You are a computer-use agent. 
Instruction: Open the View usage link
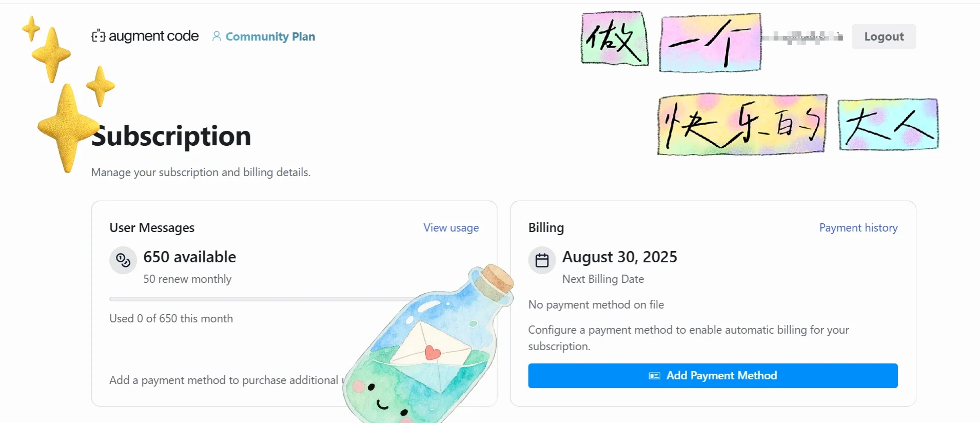click(451, 228)
